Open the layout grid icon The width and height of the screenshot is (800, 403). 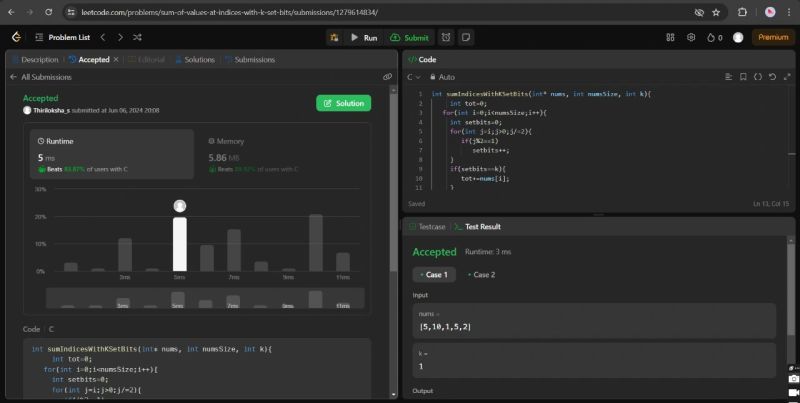(x=670, y=37)
